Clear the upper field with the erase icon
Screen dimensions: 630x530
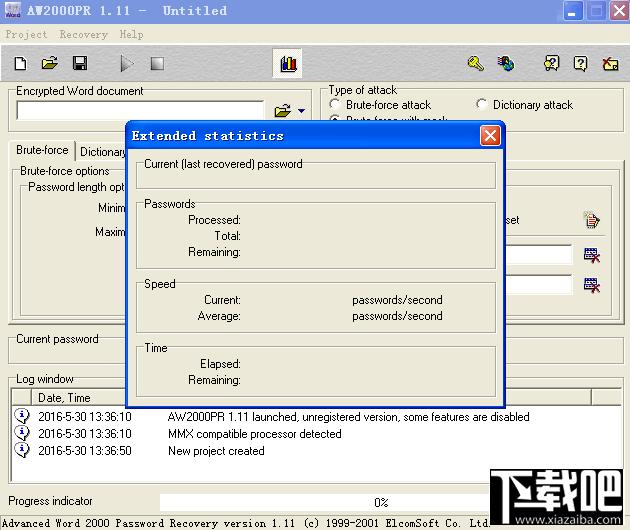[591, 255]
